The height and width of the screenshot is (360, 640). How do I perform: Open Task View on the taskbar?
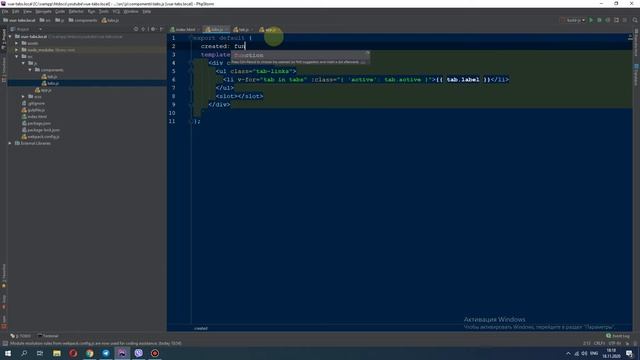(x=40, y=353)
